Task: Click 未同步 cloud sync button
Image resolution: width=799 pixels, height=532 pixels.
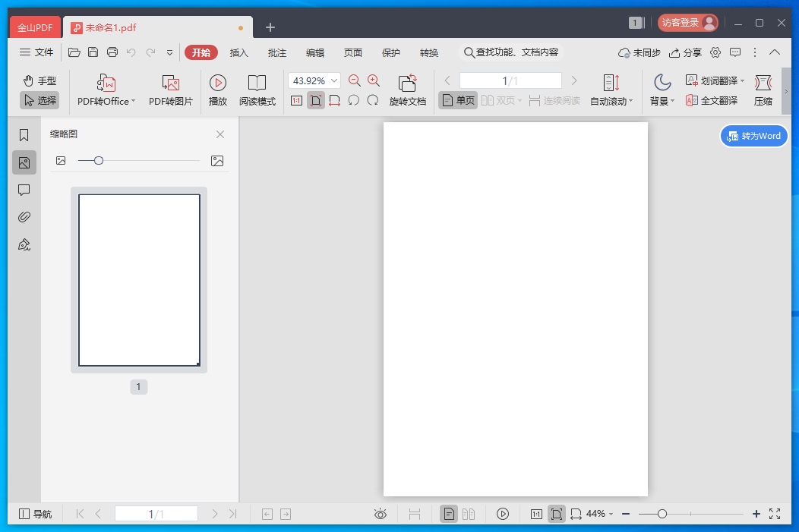Action: 639,52
